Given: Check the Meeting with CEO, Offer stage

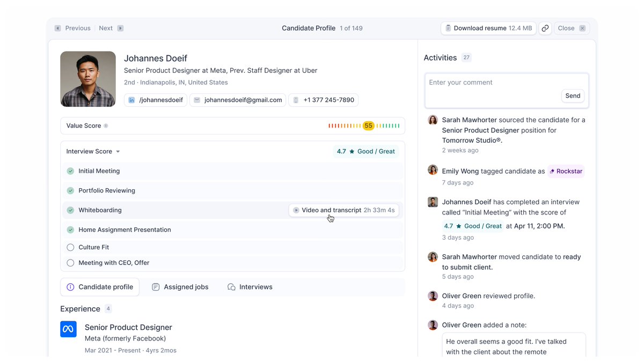Looking at the screenshot, I should click(x=70, y=263).
